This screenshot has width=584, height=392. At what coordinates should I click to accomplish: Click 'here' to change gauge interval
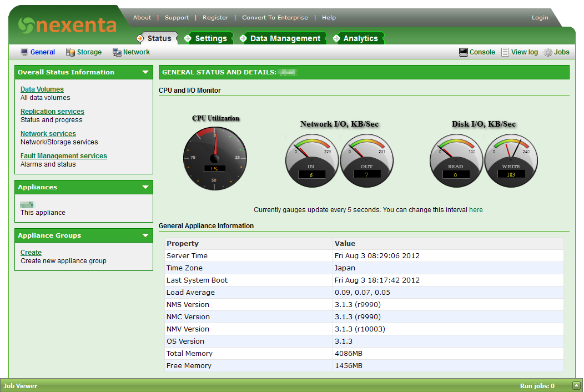point(476,210)
